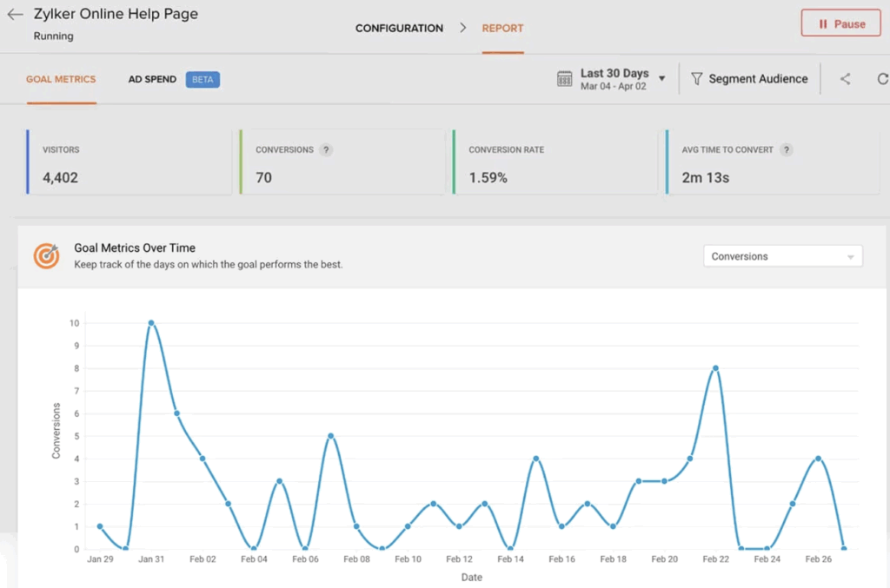The width and height of the screenshot is (890, 588).
Task: Click the Feb 22 peak data point
Action: tap(715, 368)
